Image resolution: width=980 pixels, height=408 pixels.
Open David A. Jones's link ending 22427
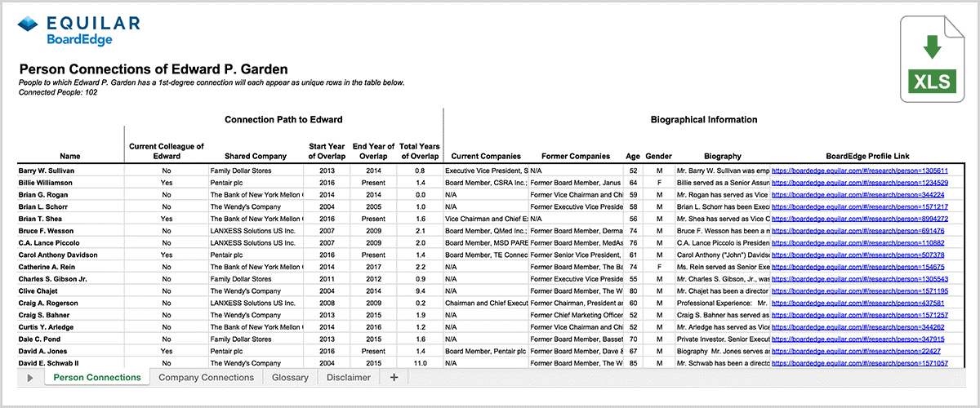tap(855, 351)
